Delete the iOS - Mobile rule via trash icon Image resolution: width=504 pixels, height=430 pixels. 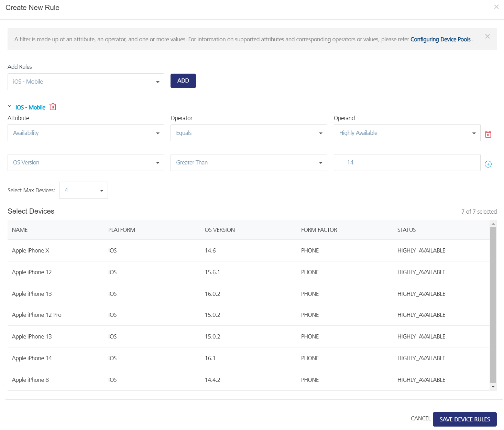coord(53,107)
